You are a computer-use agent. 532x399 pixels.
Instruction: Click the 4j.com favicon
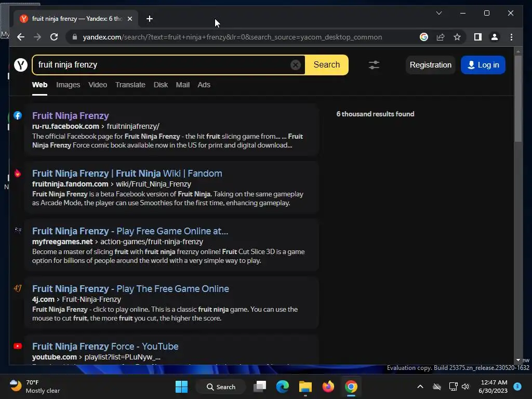[18, 288]
